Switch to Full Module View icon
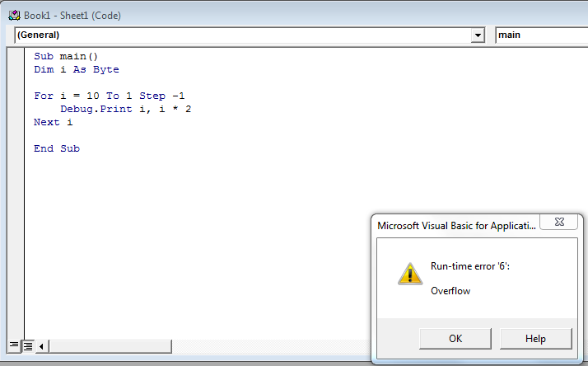Image resolution: width=588 pixels, height=366 pixels. tap(28, 345)
